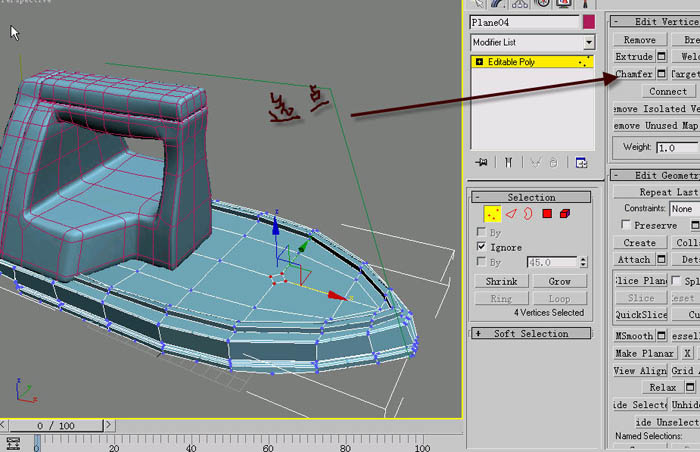Collapse the Selection rollout
700x452 pixels.
coord(531,197)
